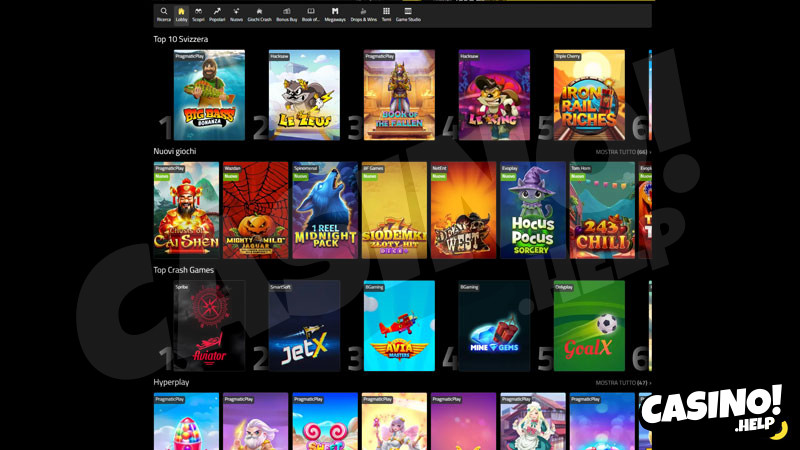Play Avia Masters crash game
800x450 pixels.
(399, 326)
